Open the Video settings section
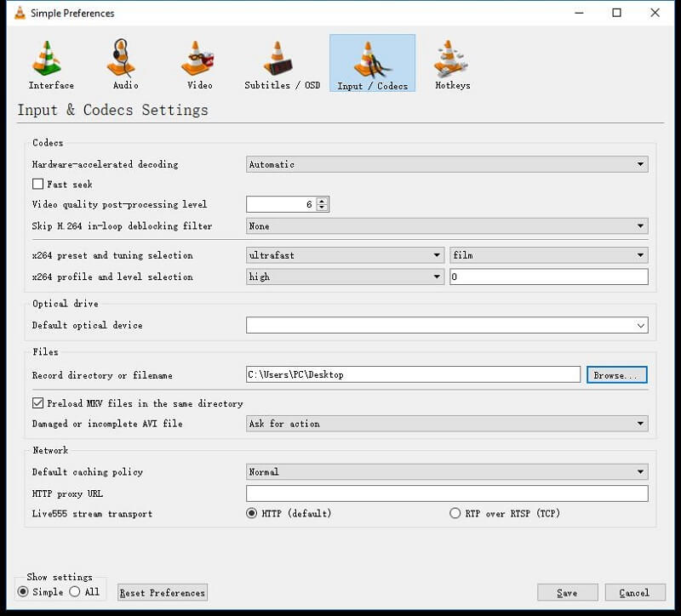Screen dimensions: 681x616 197,62
